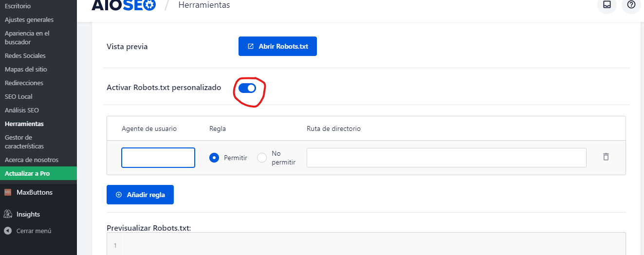Viewport: 644px width, 255px height.
Task: Click the Ruta de directorio text field
Action: click(446, 158)
